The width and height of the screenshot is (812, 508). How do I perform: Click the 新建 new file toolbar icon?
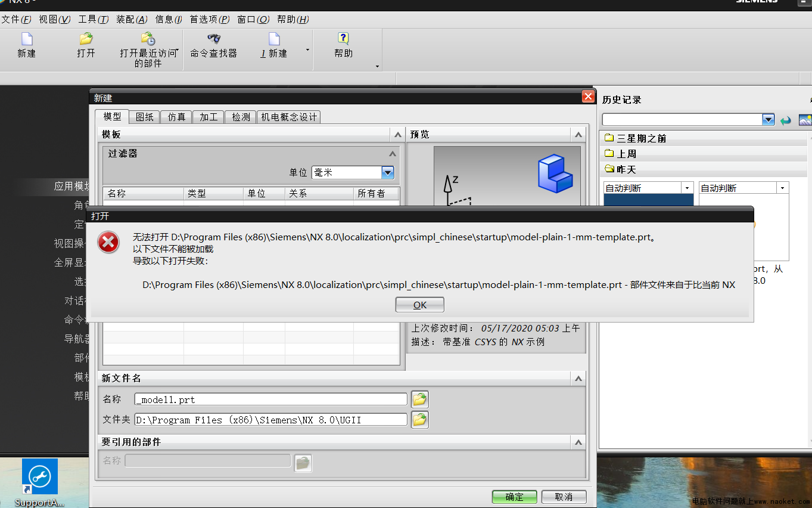pos(26,39)
